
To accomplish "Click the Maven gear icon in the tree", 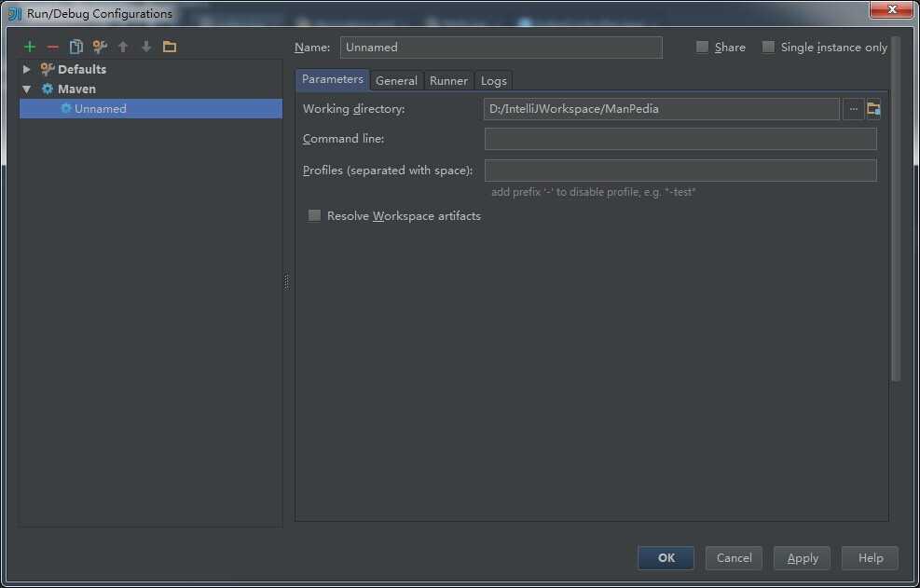I will click(48, 89).
